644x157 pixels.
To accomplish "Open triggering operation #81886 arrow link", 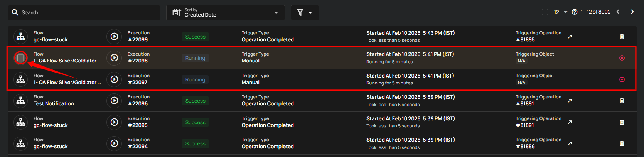I will click(570, 143).
